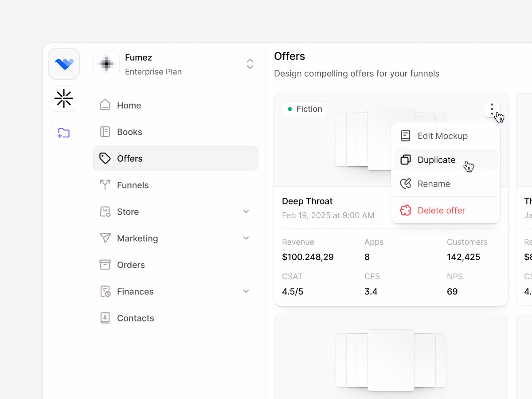Navigate to Funnels

[x=176, y=185]
